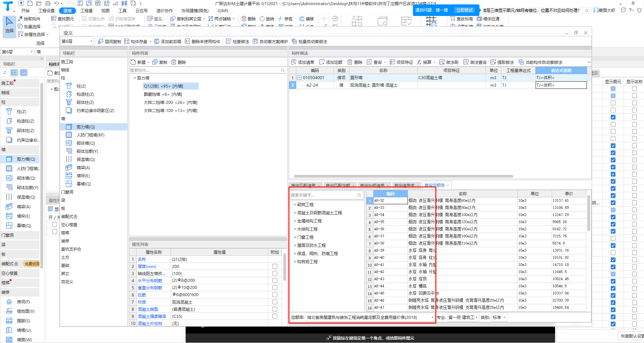Tick the 附加 checkbox for 厚度(mm)

[x=274, y=266]
